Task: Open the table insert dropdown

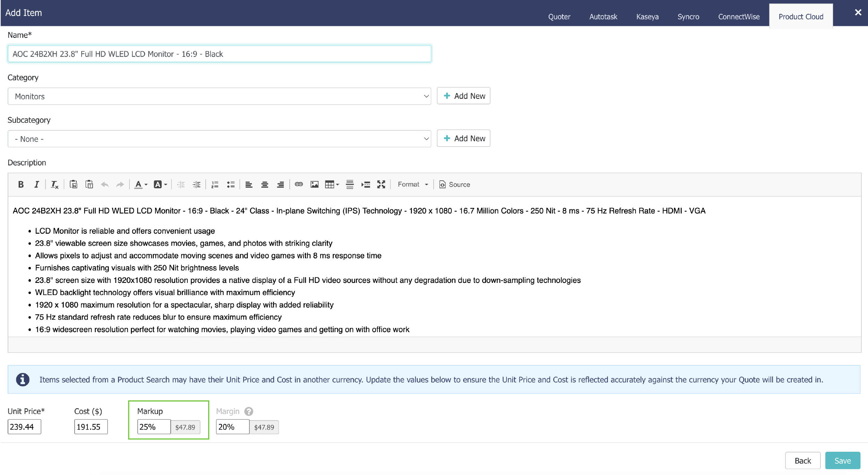Action: [332, 184]
